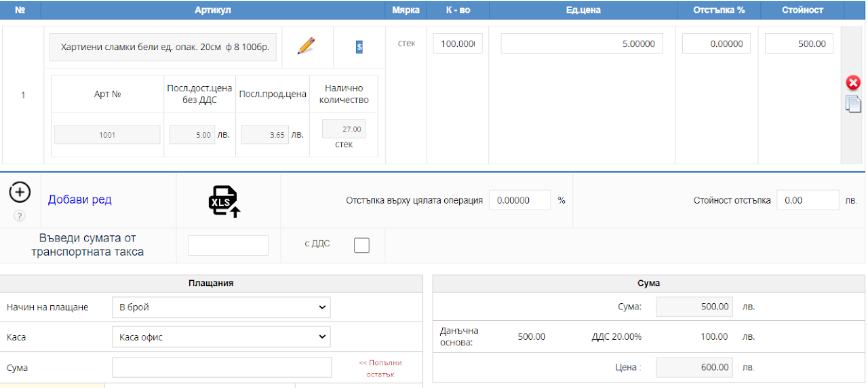The image size is (868, 388).
Task: Click the Плащания section header
Action: (211, 283)
